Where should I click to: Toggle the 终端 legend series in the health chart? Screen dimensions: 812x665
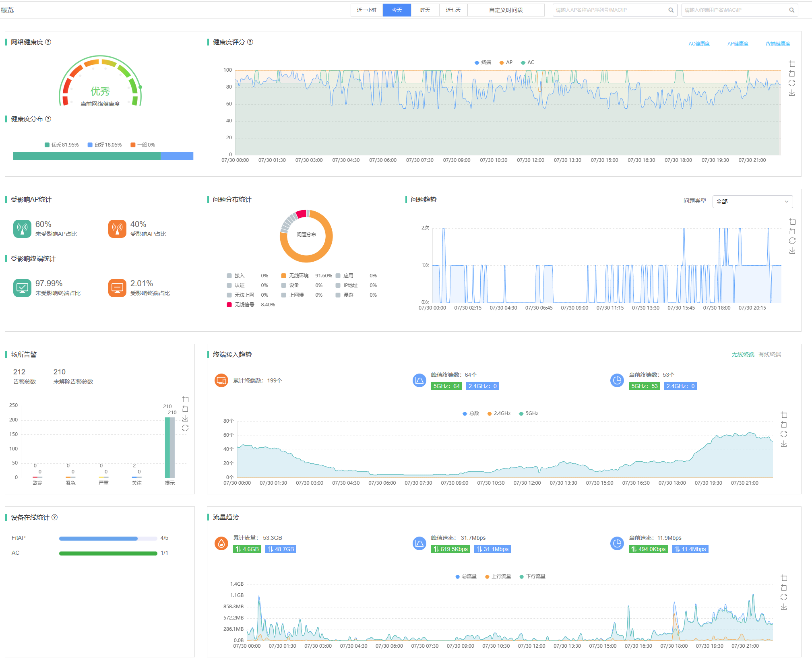pos(483,62)
